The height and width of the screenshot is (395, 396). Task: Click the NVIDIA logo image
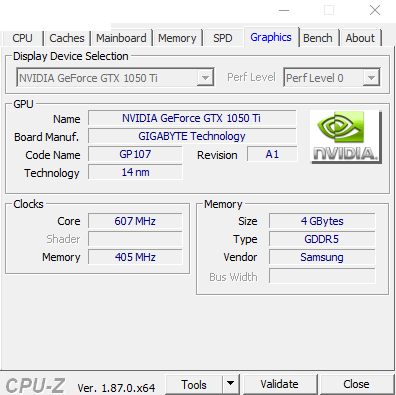(x=346, y=137)
